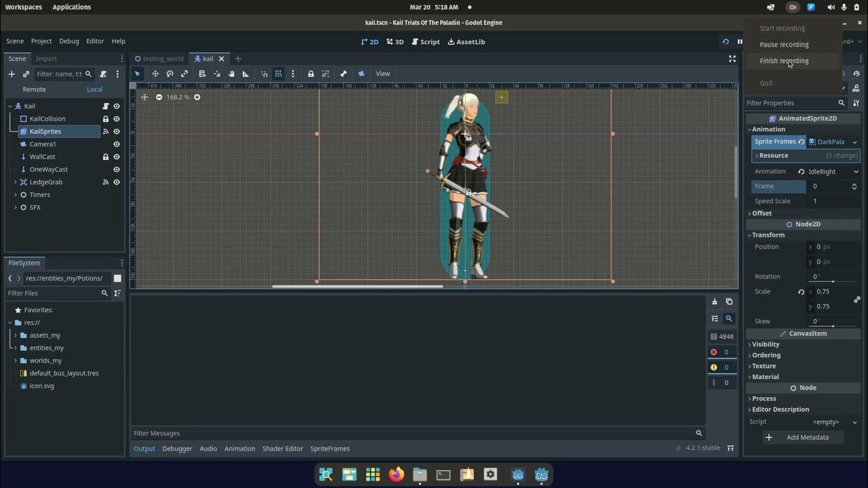Viewport: 868px width, 488px height.
Task: Adjust the Rotation slider
Action: [x=833, y=281]
